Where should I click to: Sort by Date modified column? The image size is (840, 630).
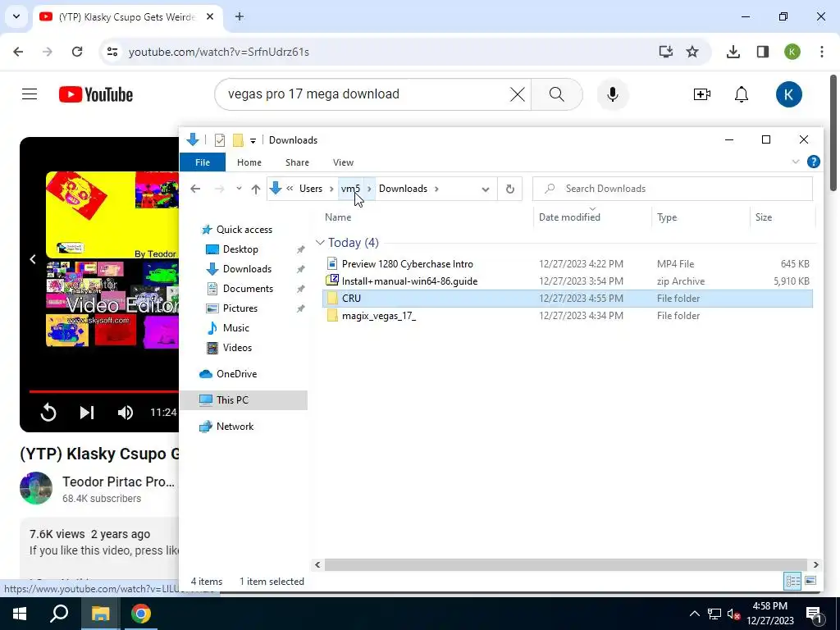(569, 217)
